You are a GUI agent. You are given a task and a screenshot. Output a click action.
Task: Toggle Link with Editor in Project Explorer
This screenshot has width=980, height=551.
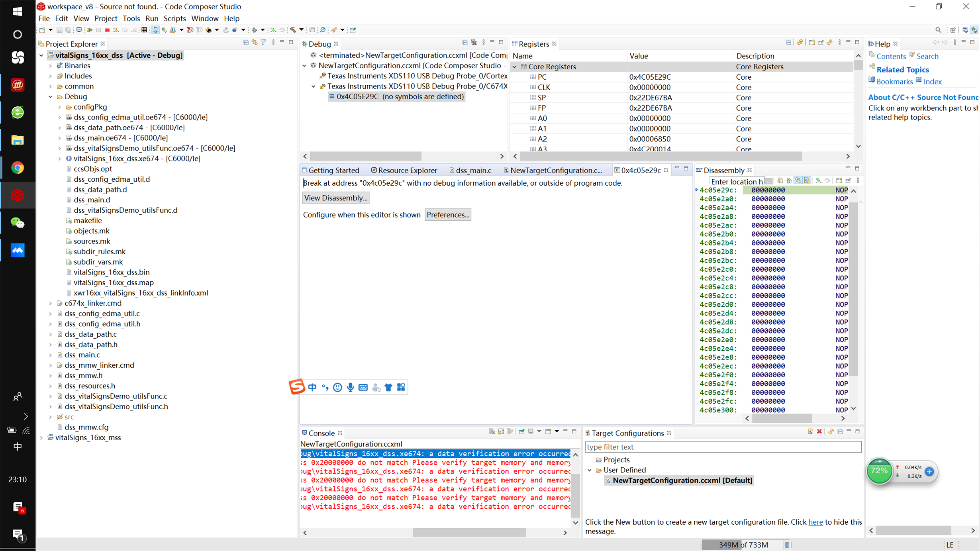255,42
